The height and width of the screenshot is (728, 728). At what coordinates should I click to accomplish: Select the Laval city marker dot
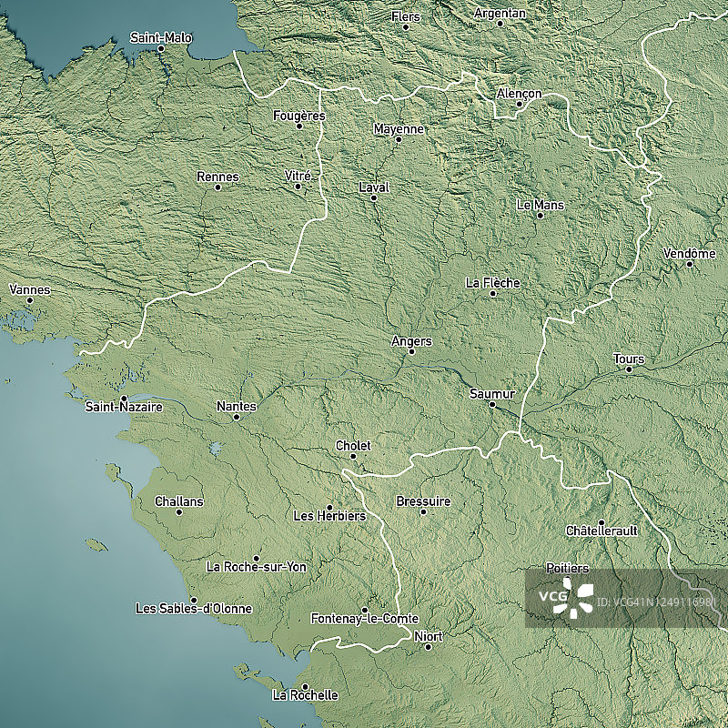coord(373,197)
